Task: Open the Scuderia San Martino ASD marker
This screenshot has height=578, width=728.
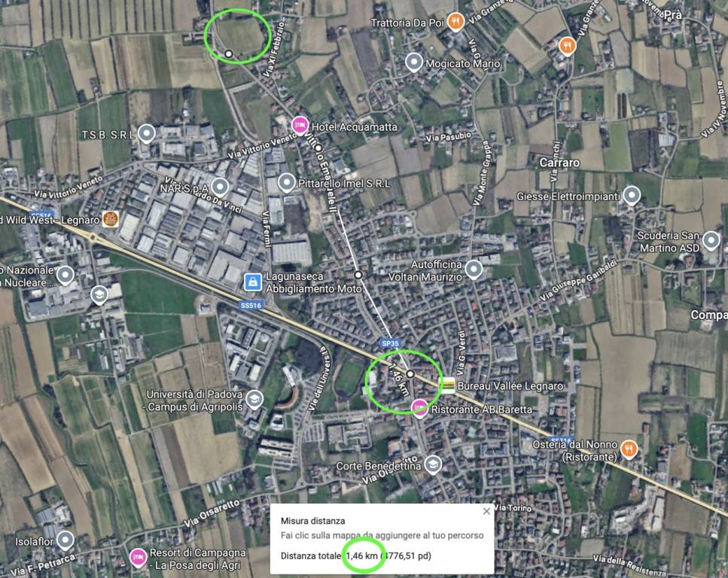Action: (711, 241)
